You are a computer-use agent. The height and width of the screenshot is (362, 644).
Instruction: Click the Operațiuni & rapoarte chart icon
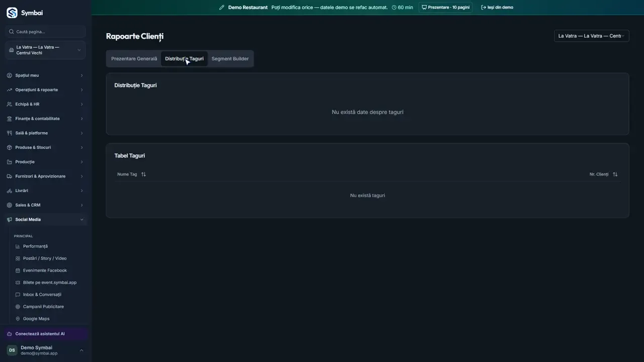10,90
